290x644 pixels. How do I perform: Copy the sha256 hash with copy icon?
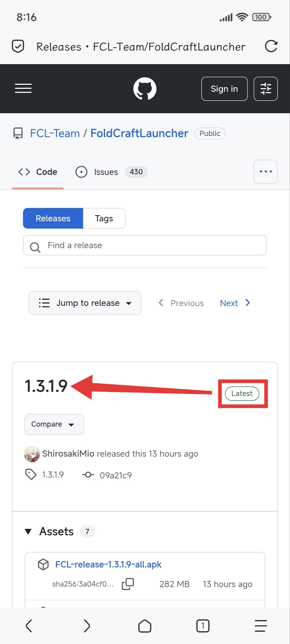coord(128,584)
